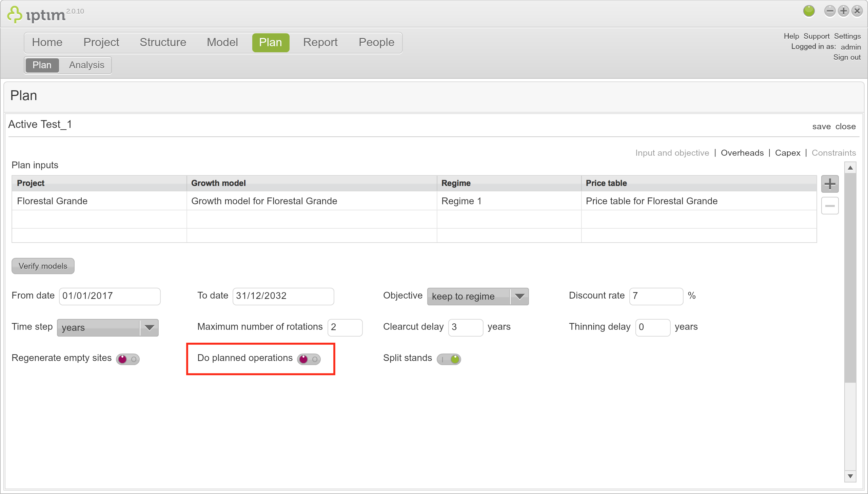Toggle Regenerate empty sites switch
The height and width of the screenshot is (494, 868).
[x=128, y=359]
